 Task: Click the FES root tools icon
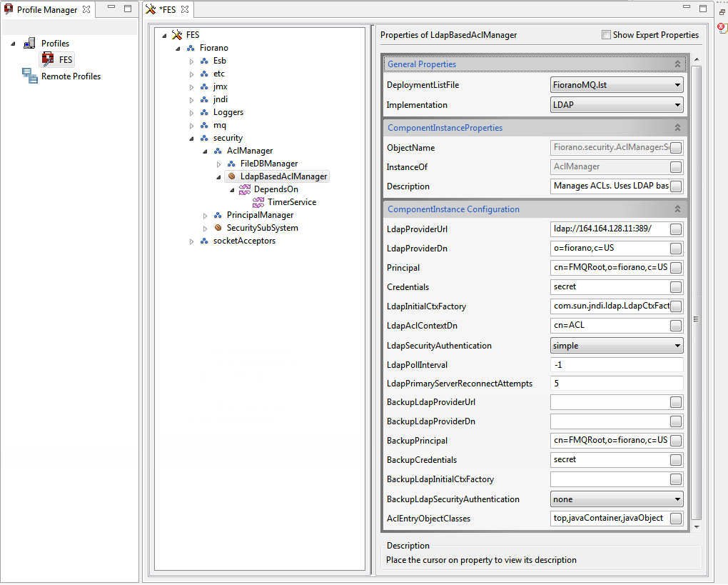(x=177, y=35)
